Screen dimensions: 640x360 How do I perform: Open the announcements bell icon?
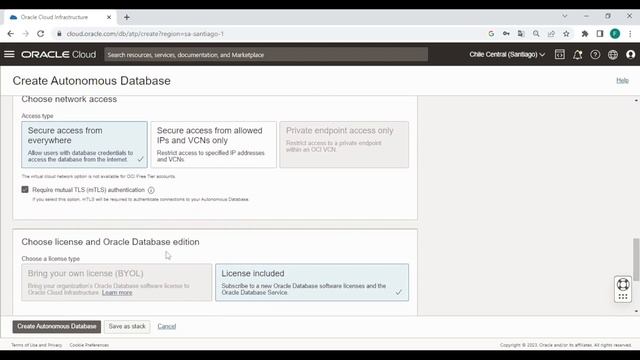(578, 54)
